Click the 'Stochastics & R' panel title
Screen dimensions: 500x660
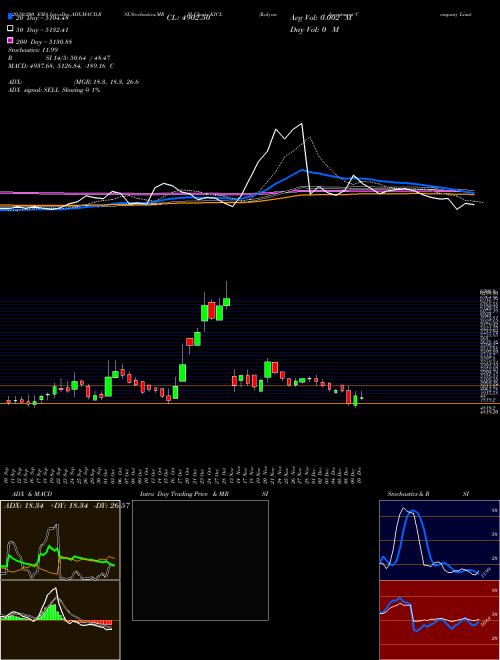408,494
